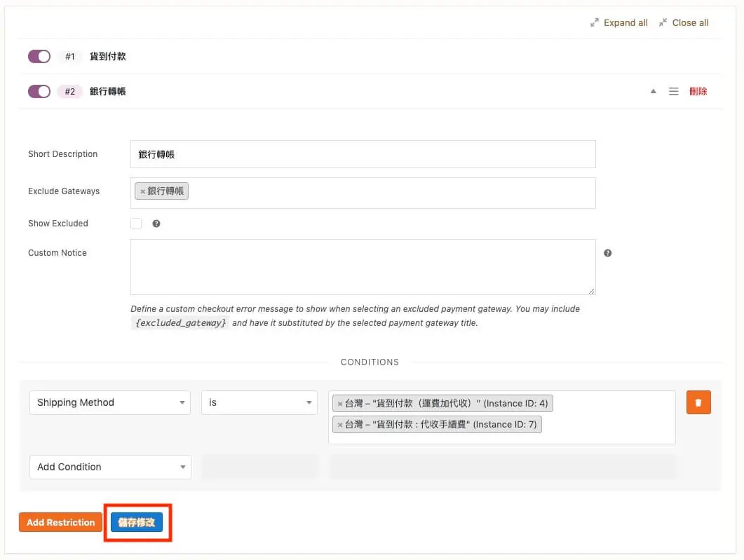Remove 銀行轉帳 tag from Exclude Gateways

click(142, 191)
